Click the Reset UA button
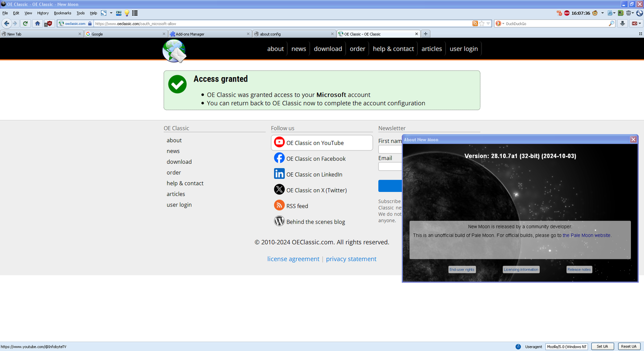 tap(628, 346)
